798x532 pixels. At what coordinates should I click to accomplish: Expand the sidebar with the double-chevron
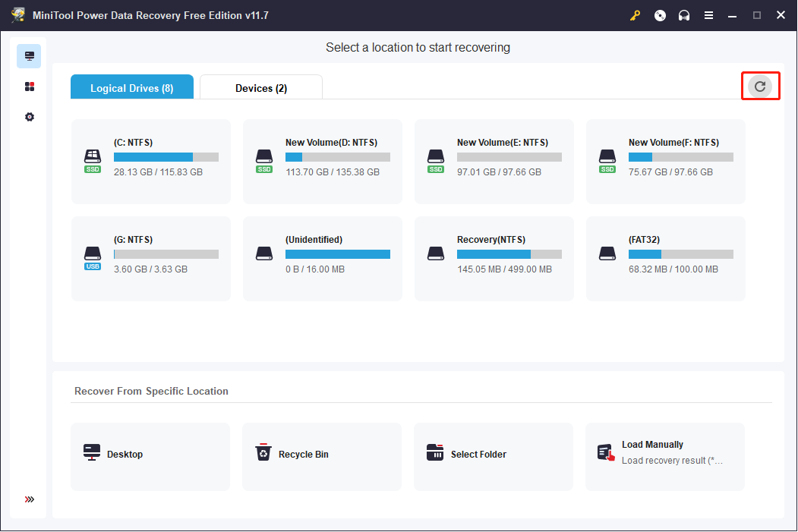pos(30,499)
